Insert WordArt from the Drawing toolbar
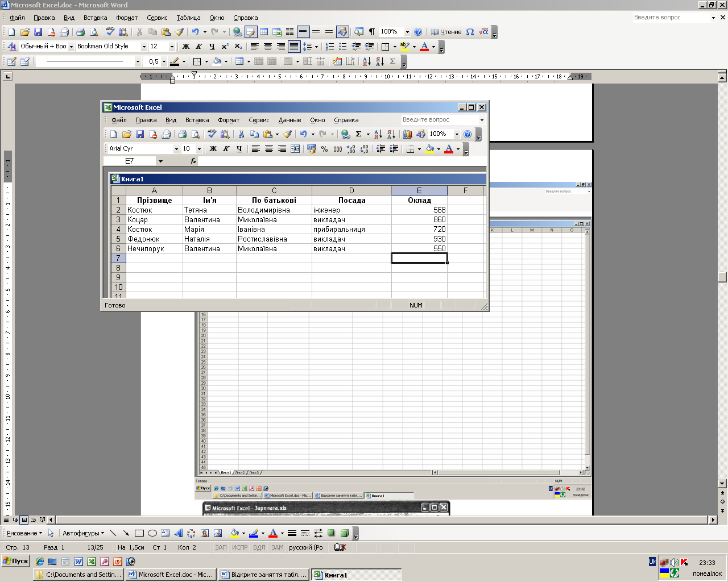 tap(178, 533)
